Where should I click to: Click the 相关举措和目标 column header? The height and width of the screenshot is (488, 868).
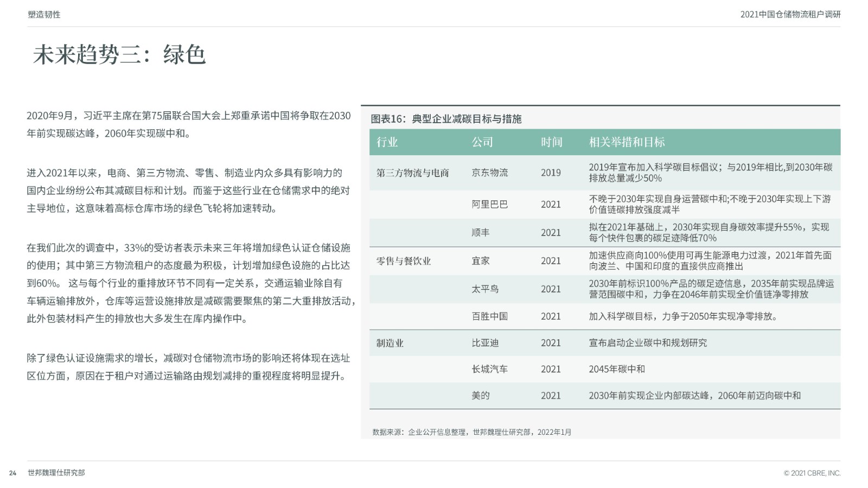click(x=627, y=142)
